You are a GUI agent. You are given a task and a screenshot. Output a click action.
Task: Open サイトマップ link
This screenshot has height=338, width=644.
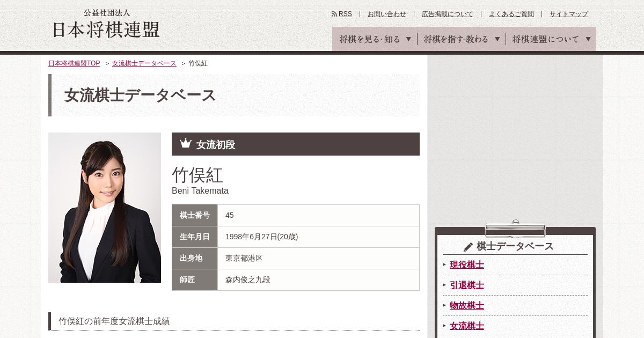pyautogui.click(x=569, y=14)
